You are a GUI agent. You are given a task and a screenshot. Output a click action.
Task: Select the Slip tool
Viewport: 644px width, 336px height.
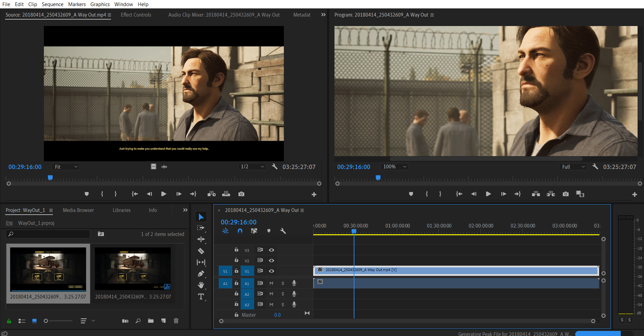201,262
